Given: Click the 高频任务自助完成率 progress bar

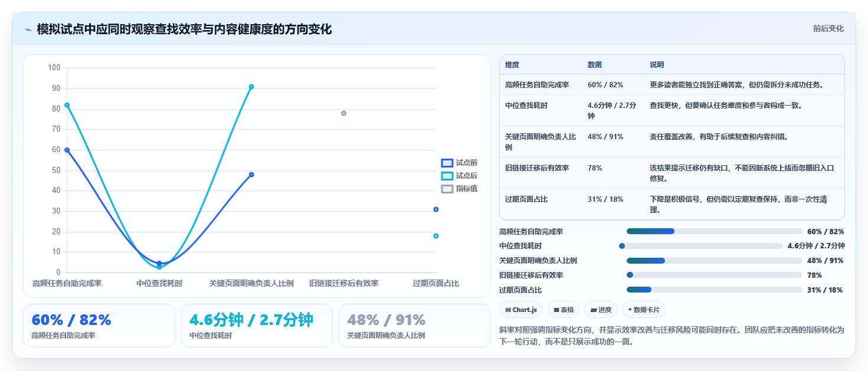Looking at the screenshot, I should [x=715, y=231].
